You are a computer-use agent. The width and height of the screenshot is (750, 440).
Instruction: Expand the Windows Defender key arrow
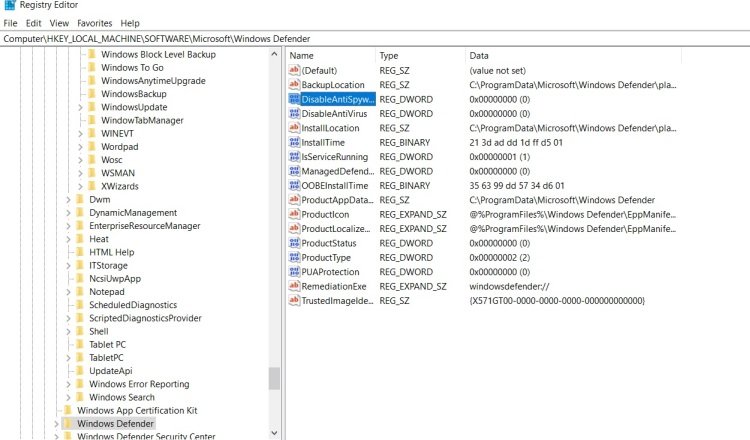(x=56, y=424)
